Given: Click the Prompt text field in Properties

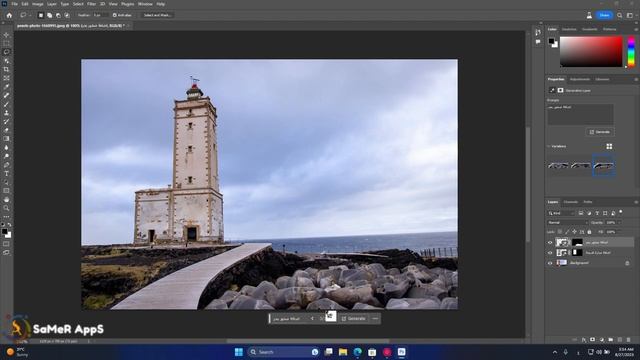Looking at the screenshot, I should [580, 114].
